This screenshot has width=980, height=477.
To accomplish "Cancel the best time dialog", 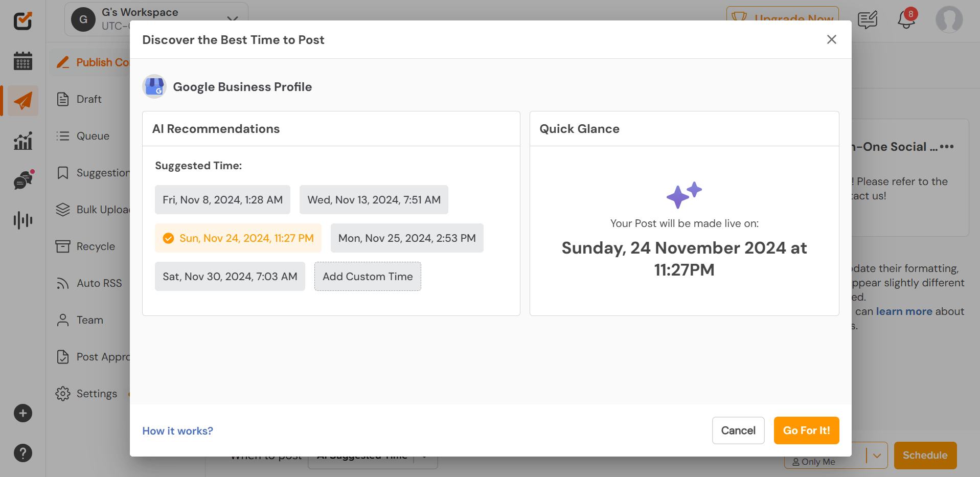I will [x=738, y=430].
